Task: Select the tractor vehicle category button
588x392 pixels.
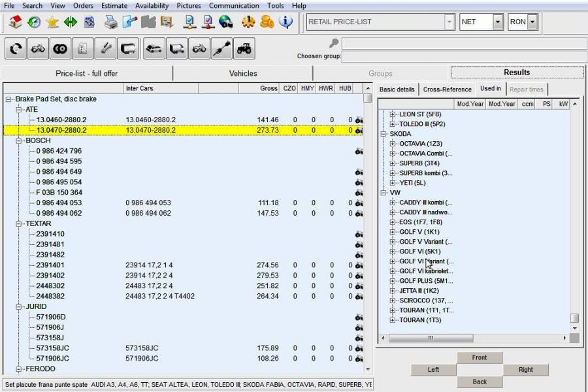Action: (x=244, y=49)
